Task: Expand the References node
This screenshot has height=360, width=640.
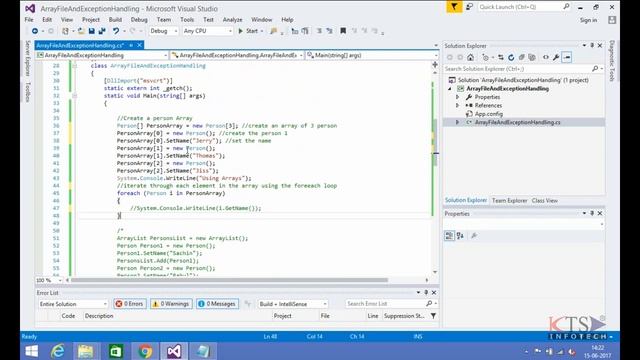Action: (x=458, y=105)
